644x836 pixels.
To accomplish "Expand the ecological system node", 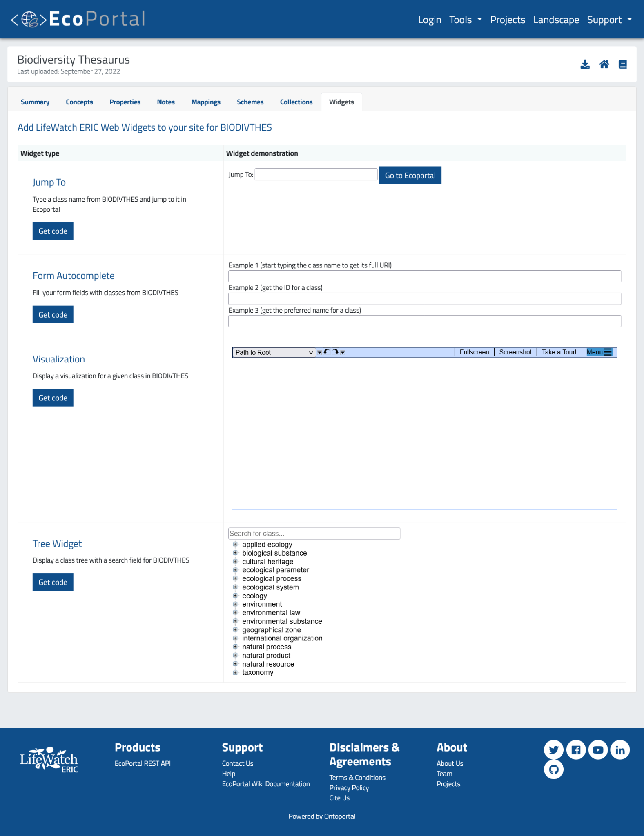I will click(x=235, y=587).
